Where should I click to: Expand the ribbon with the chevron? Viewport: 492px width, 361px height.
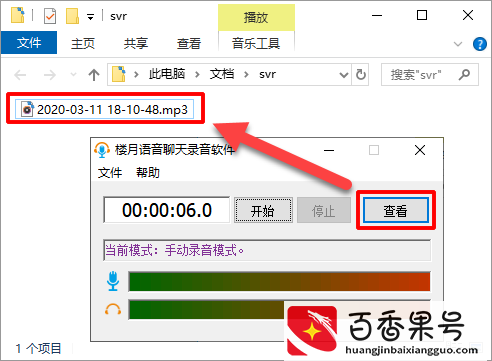click(x=458, y=44)
